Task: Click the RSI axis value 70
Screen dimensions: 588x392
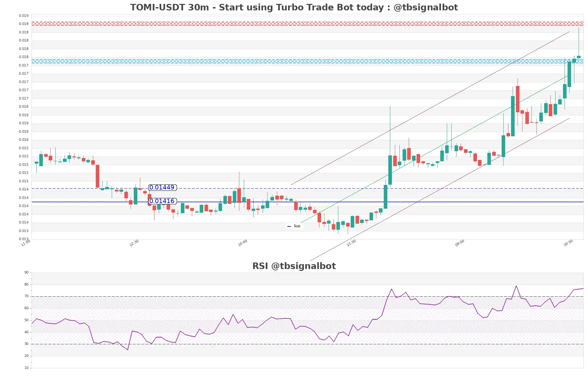Action: tap(26, 296)
